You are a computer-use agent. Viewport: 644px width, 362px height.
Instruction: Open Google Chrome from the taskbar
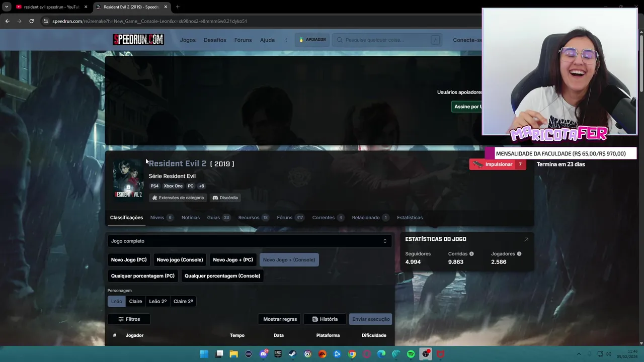[x=352, y=354]
